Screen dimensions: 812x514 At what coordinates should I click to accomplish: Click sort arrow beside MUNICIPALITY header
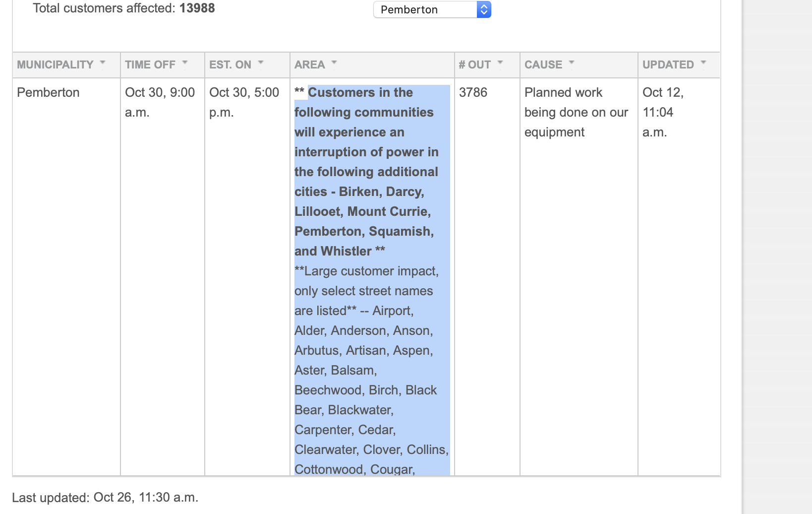pyautogui.click(x=103, y=63)
